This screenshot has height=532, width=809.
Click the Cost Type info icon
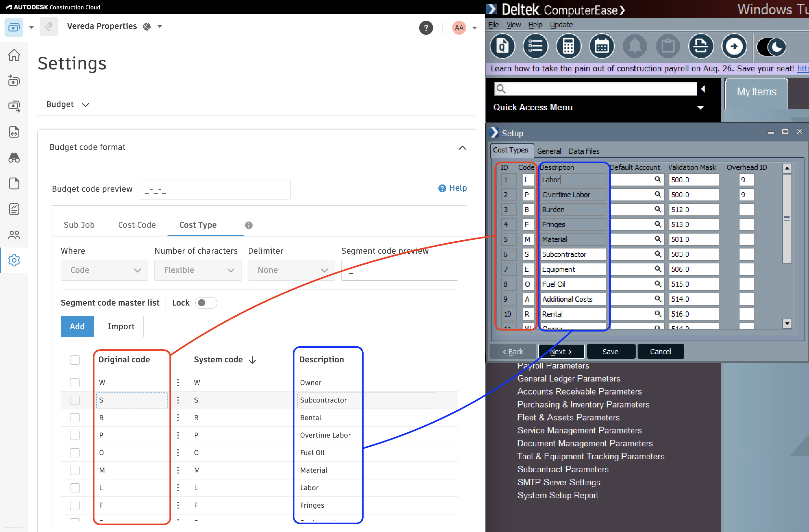249,225
